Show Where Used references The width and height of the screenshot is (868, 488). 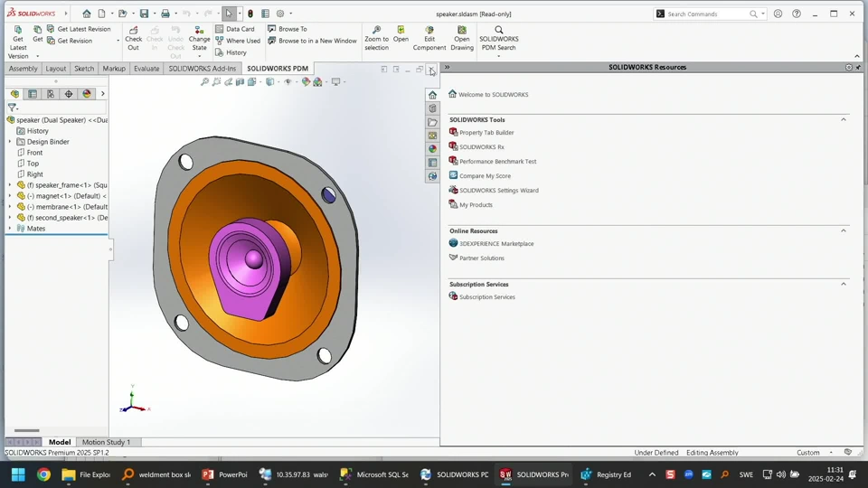point(238,41)
